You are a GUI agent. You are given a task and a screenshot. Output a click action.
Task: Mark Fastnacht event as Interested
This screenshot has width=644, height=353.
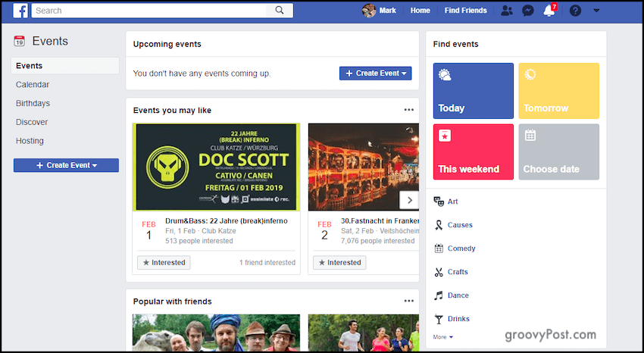point(339,263)
